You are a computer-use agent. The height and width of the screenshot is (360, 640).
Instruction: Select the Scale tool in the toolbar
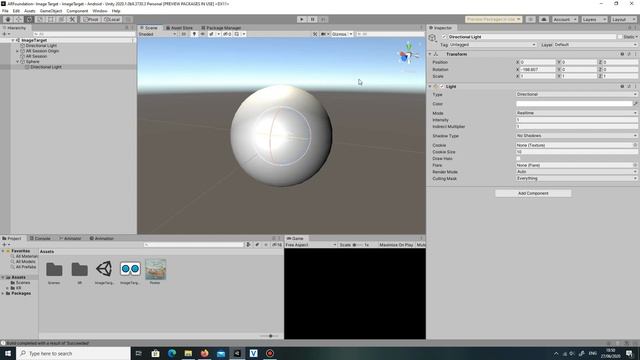40,19
